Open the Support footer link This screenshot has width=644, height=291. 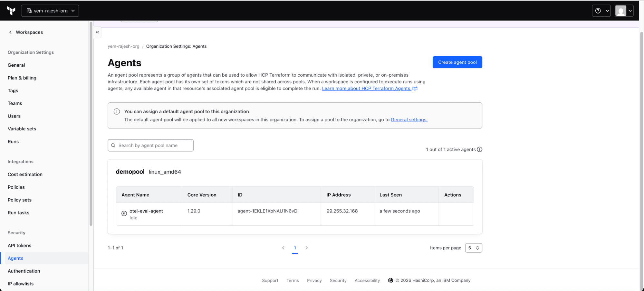[270, 281]
